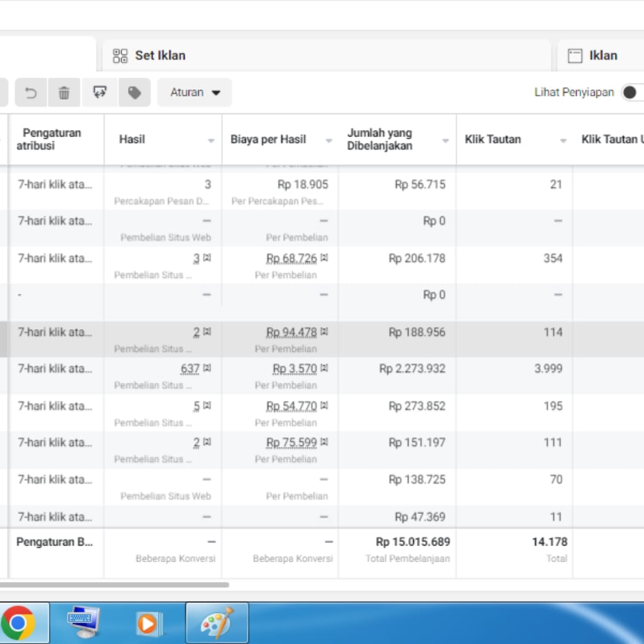Click the spend amount Rp 47.369
The width and height of the screenshot is (644, 644).
(x=420, y=517)
